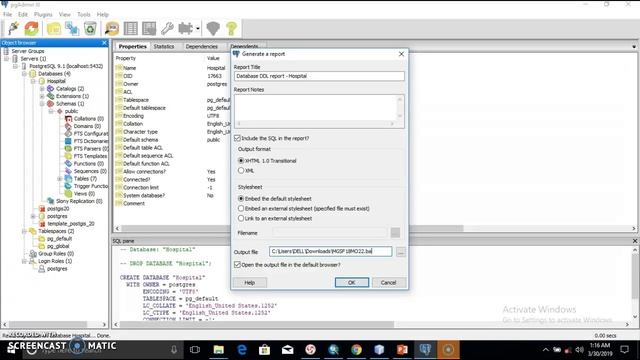Collapse the Schemas (1) node
The width and height of the screenshot is (640, 360).
tap(42, 104)
